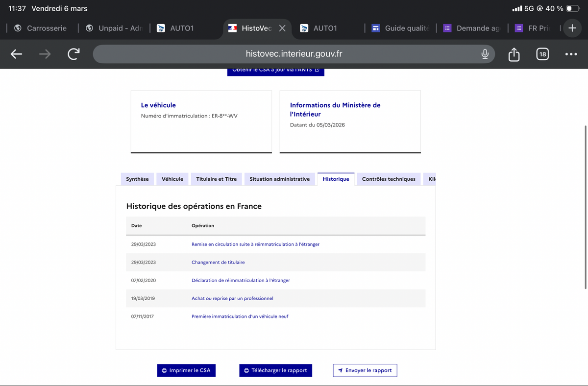Viewport: 588px width, 386px height.
Task: Open the Contrôles techniques tab
Action: pos(389,179)
